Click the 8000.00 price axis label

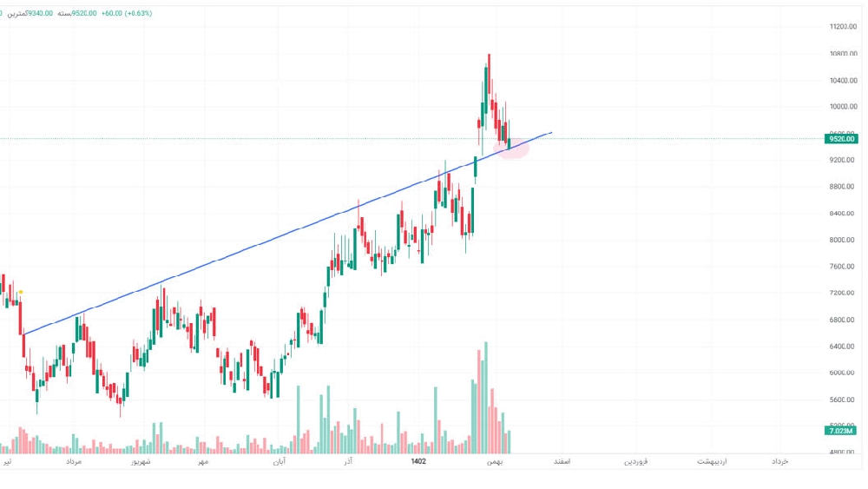point(843,240)
